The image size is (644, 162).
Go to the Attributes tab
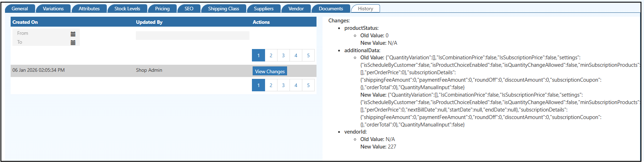coord(89,9)
